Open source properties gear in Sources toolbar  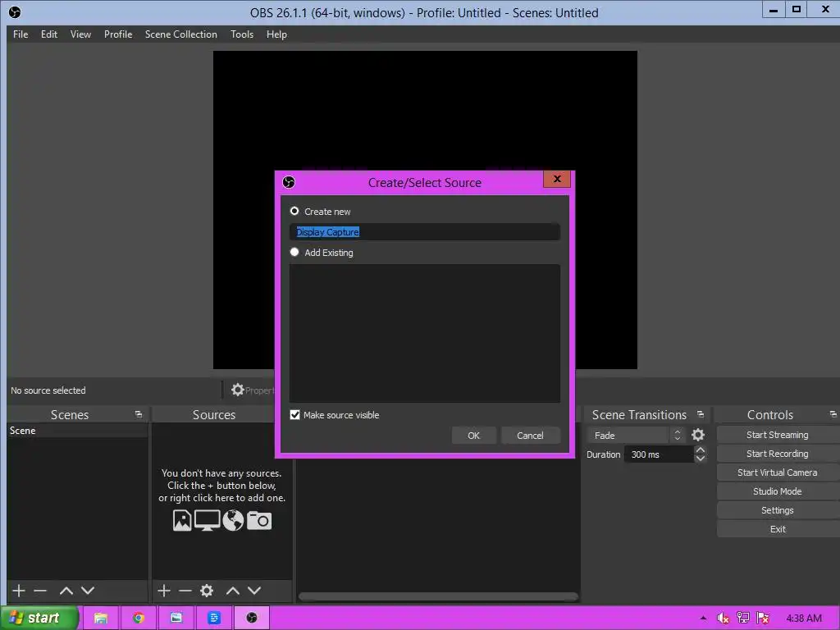tap(207, 591)
